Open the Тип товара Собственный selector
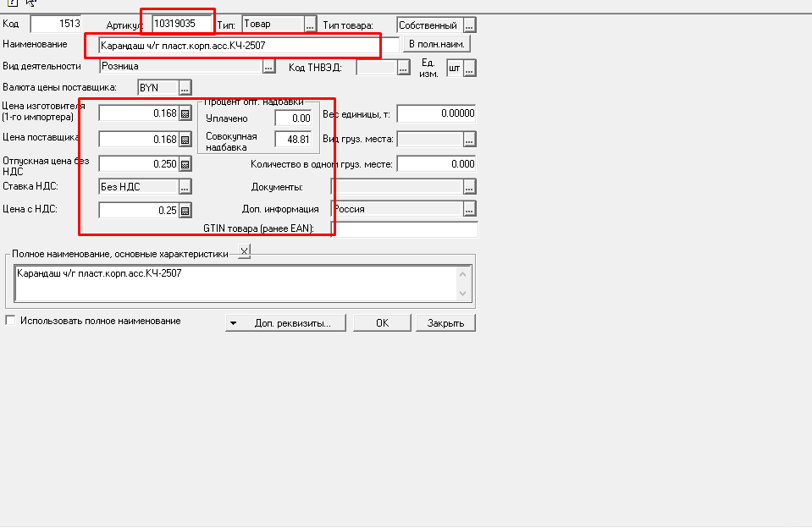The image size is (812, 528). (x=469, y=25)
